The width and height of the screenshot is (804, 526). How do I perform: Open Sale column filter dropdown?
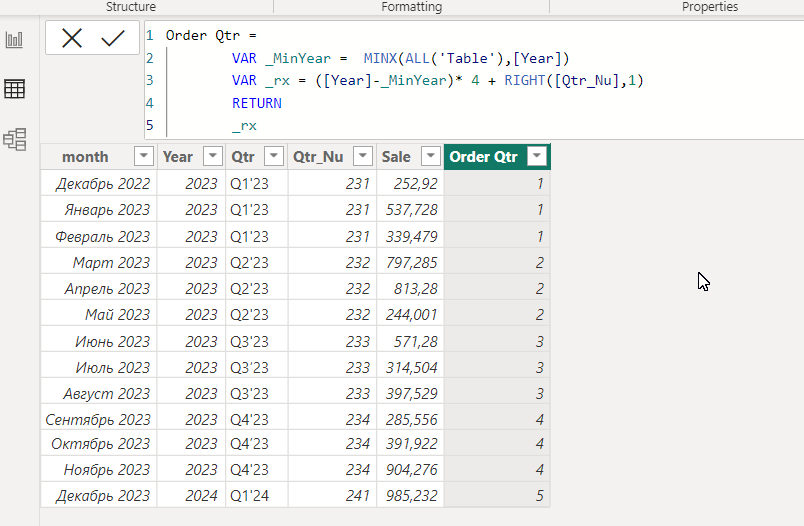click(x=431, y=156)
